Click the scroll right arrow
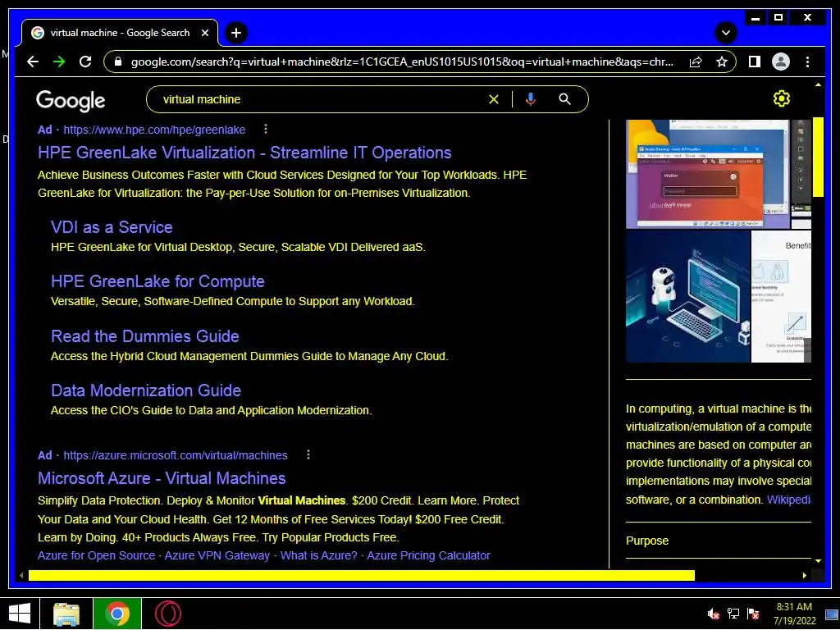 pos(805,575)
